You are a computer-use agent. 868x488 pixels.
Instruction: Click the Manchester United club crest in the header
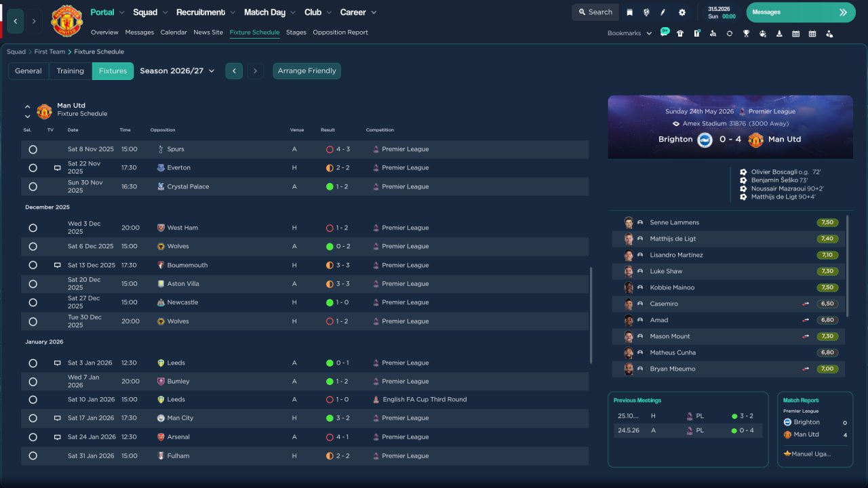coord(66,21)
